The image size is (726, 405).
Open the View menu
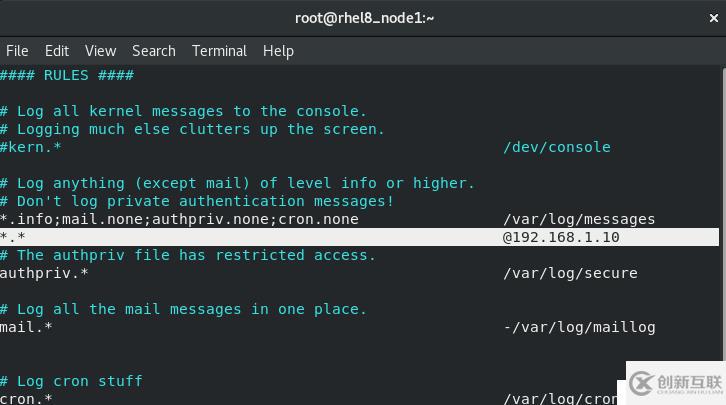[100, 51]
